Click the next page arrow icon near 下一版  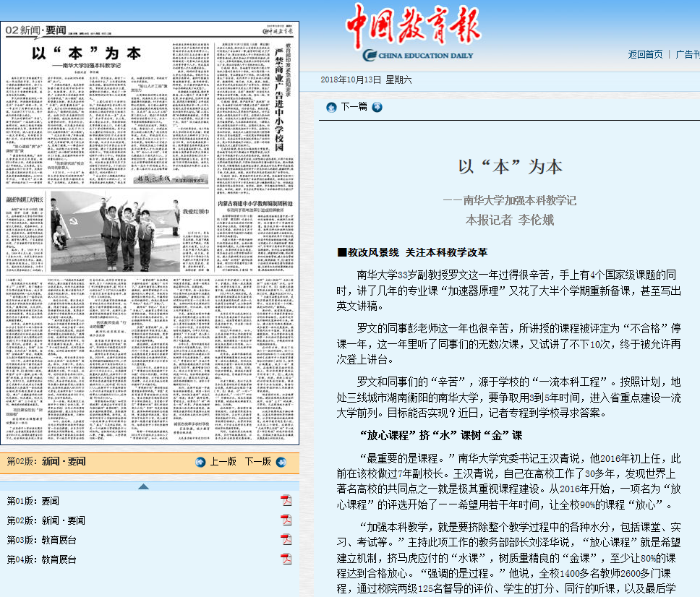[281, 462]
